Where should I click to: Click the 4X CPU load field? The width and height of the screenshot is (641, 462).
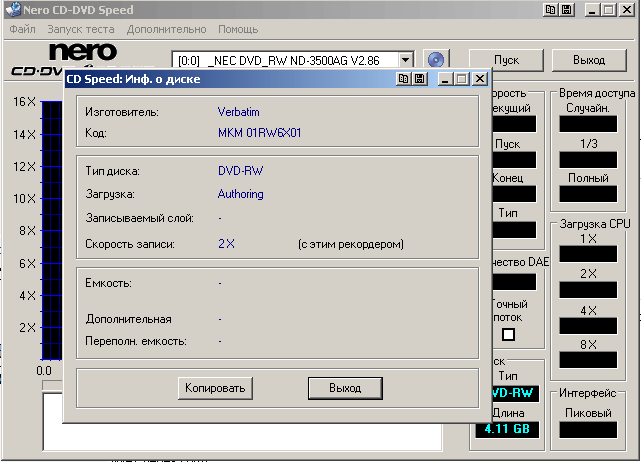[x=588, y=326]
